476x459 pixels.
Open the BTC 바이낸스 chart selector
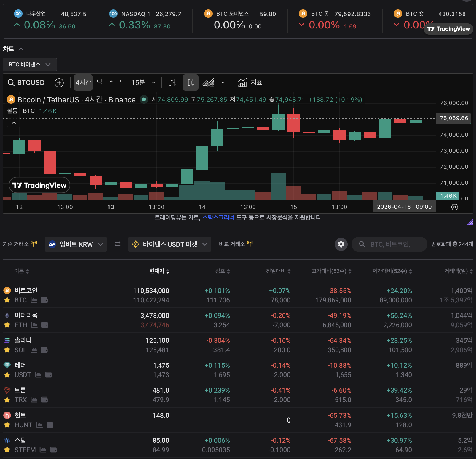click(30, 64)
